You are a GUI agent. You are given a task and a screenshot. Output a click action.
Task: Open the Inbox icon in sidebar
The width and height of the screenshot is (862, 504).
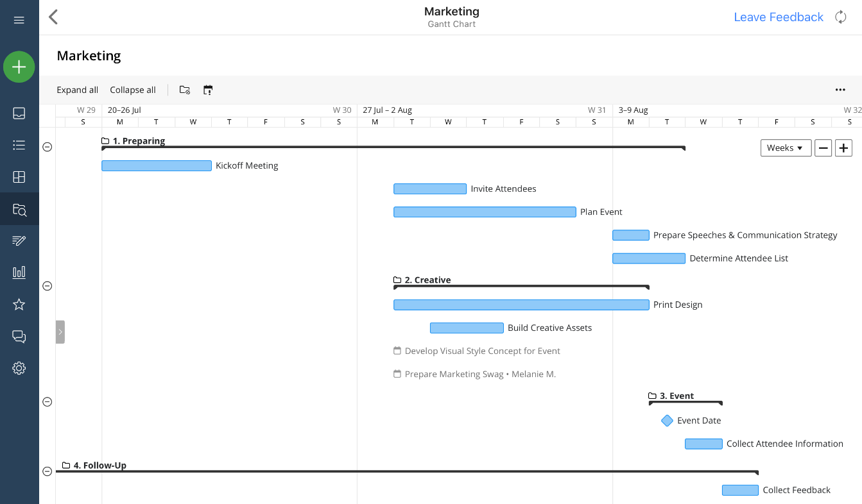point(19,113)
